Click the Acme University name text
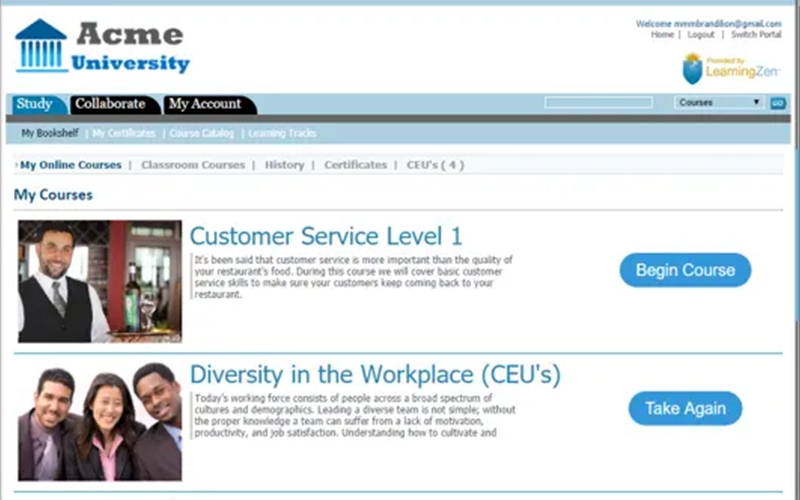This screenshot has height=500, width=800. pyautogui.click(x=130, y=47)
